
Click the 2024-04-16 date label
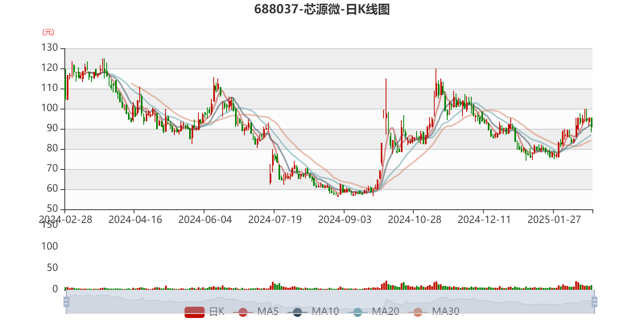[135, 219]
